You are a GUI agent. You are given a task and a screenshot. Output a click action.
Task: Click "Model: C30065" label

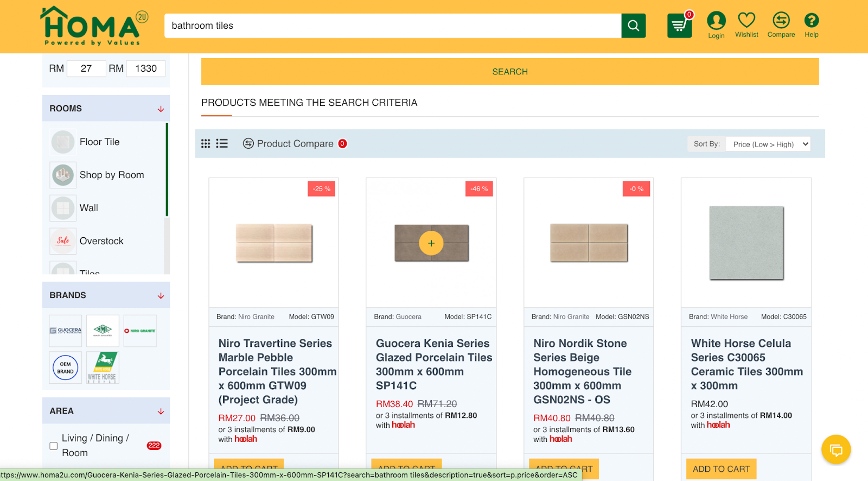point(784,317)
